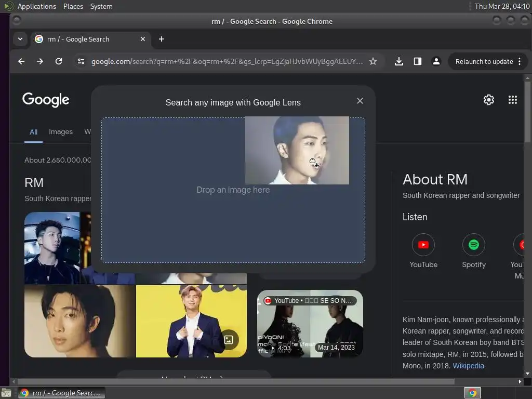The width and height of the screenshot is (532, 399).
Task: Bookmark this page with the star icon
Action: point(373,61)
